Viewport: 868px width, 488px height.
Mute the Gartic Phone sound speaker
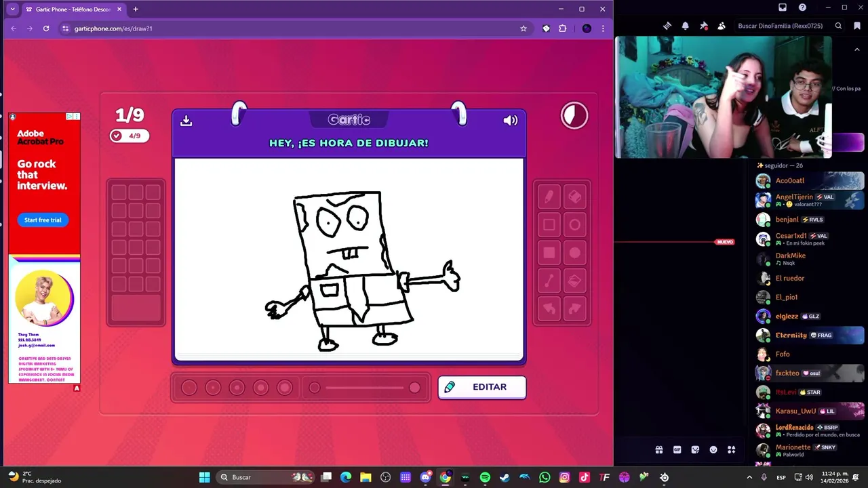tap(511, 120)
